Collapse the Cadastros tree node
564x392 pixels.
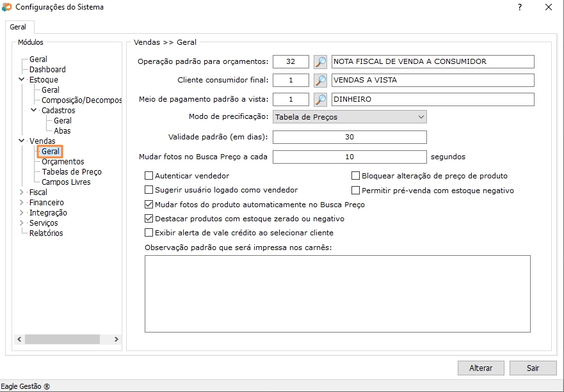click(34, 110)
